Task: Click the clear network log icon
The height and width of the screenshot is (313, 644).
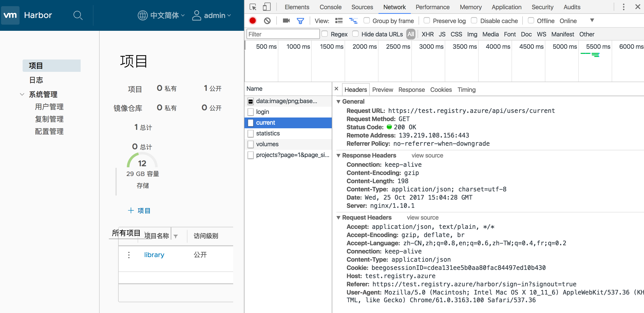Action: (x=267, y=21)
